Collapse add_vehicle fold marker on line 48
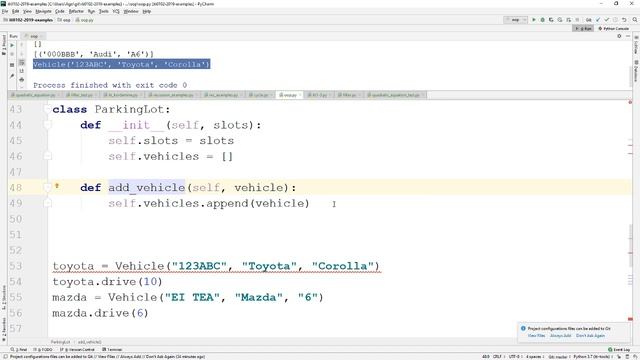This screenshot has height=360, width=640. click(47, 188)
